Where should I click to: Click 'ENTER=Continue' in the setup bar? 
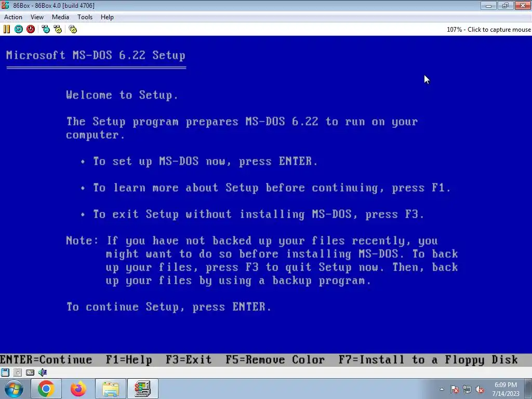click(x=46, y=360)
